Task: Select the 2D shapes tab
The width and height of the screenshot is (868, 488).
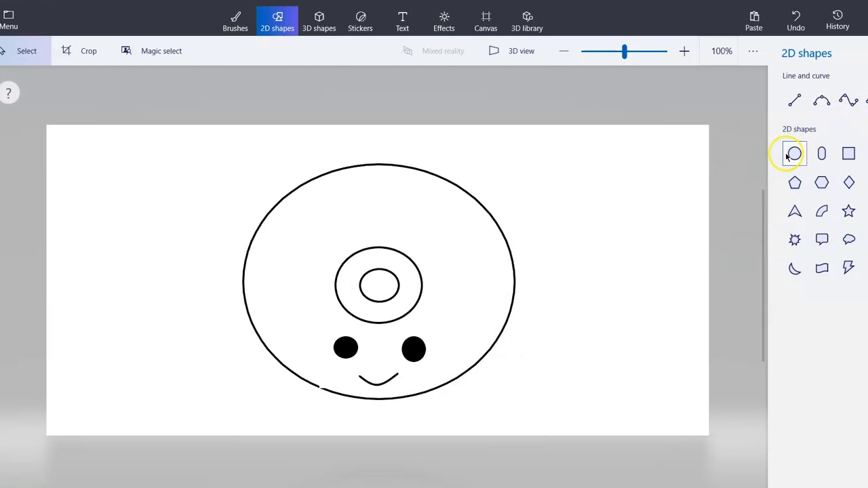Action: point(277,21)
